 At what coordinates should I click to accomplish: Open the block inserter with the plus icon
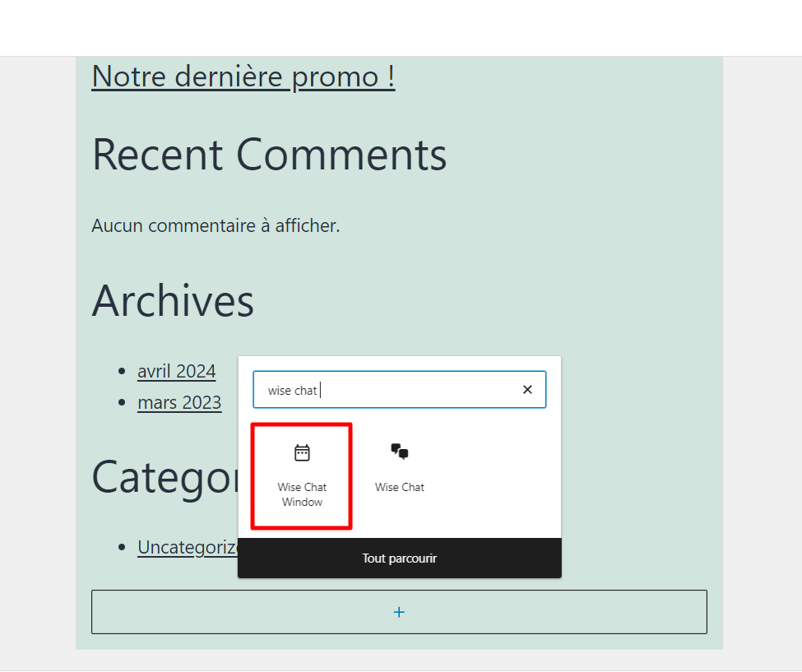pyautogui.click(x=399, y=612)
